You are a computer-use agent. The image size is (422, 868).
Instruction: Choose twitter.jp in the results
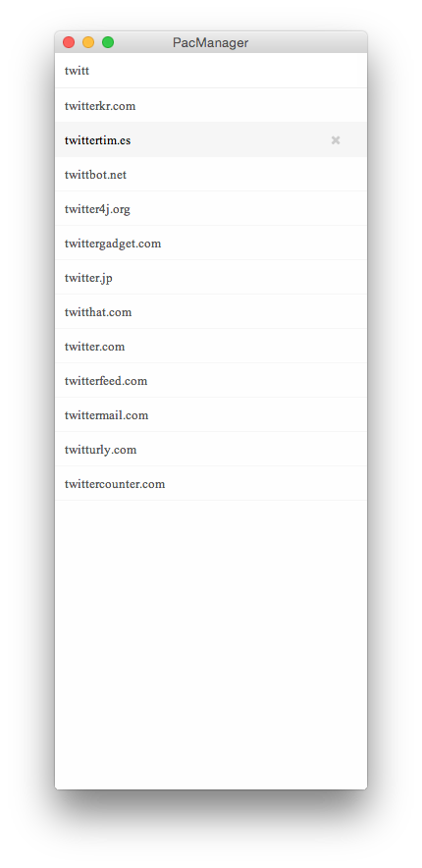click(211, 277)
